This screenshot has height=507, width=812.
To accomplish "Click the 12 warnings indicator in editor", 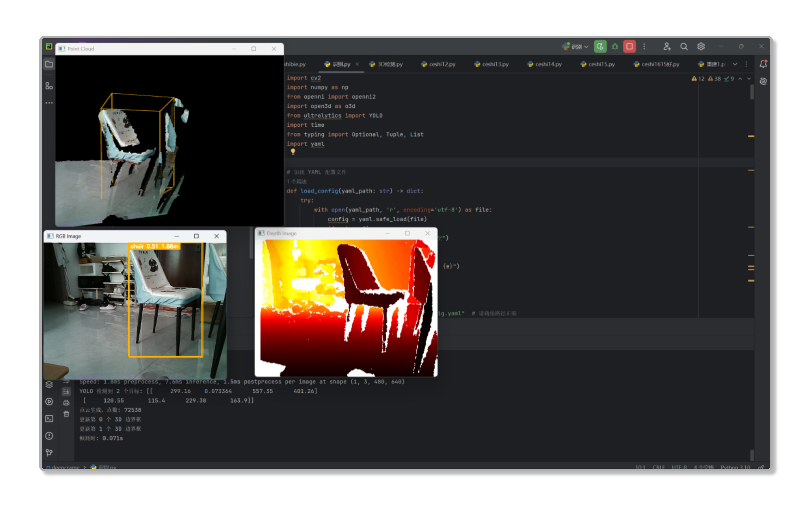I will coord(698,79).
